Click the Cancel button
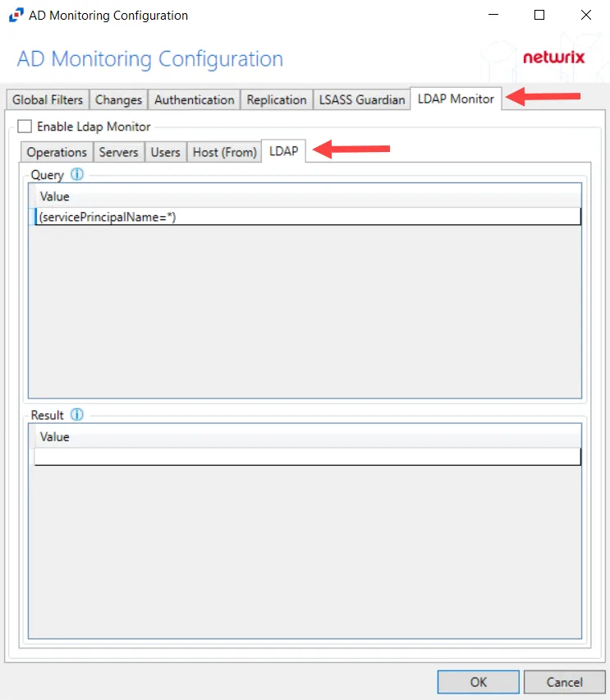Screen dimensions: 610x700 coord(565,682)
